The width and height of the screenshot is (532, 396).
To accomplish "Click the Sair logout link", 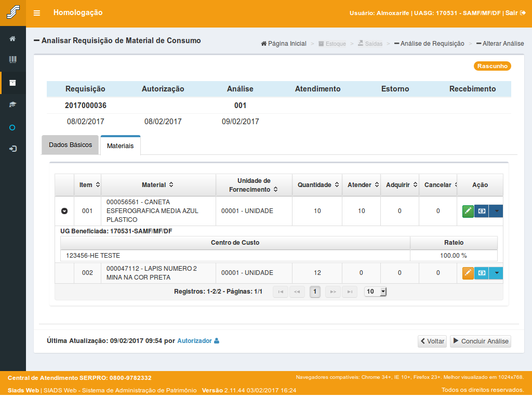I will point(515,13).
